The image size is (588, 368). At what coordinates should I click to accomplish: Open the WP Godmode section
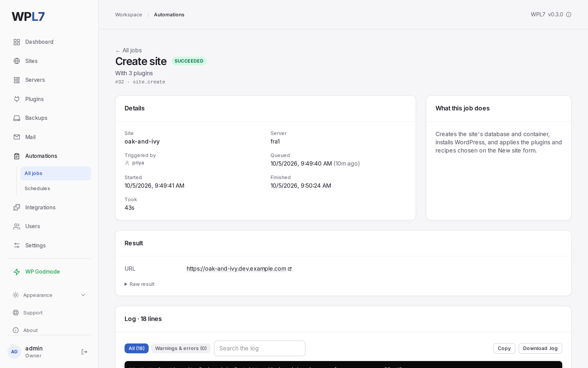coord(49,272)
